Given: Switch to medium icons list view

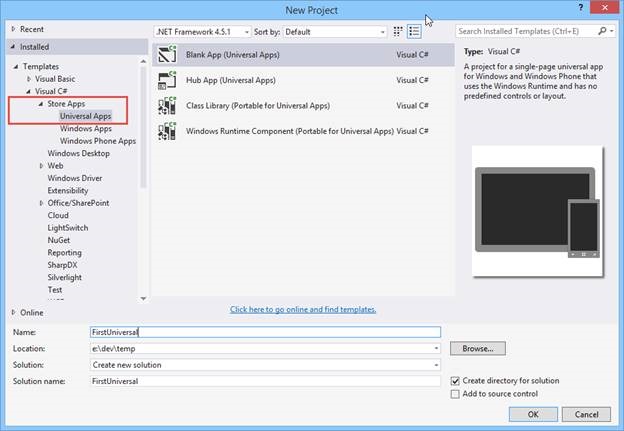Looking at the screenshot, I should 414,31.
